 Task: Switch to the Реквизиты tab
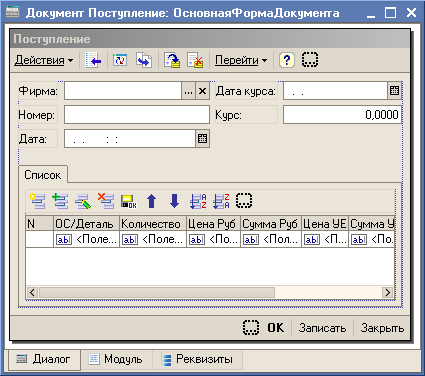pos(198,359)
